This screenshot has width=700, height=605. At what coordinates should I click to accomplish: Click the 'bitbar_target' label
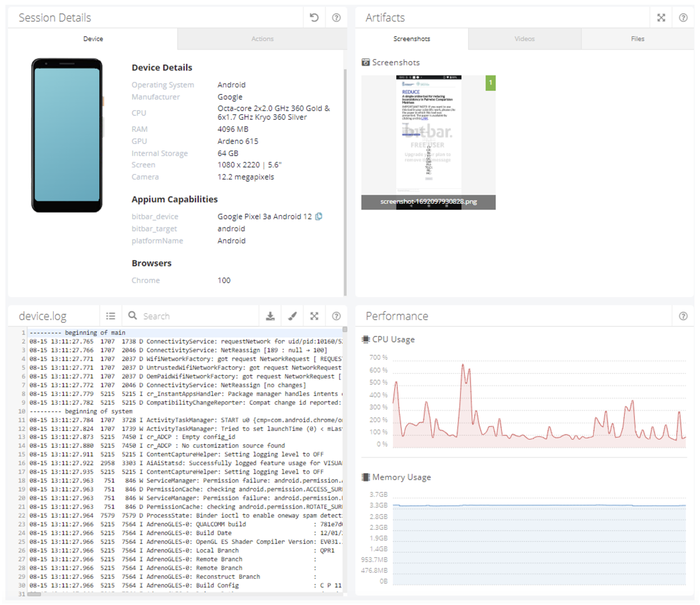pos(154,229)
